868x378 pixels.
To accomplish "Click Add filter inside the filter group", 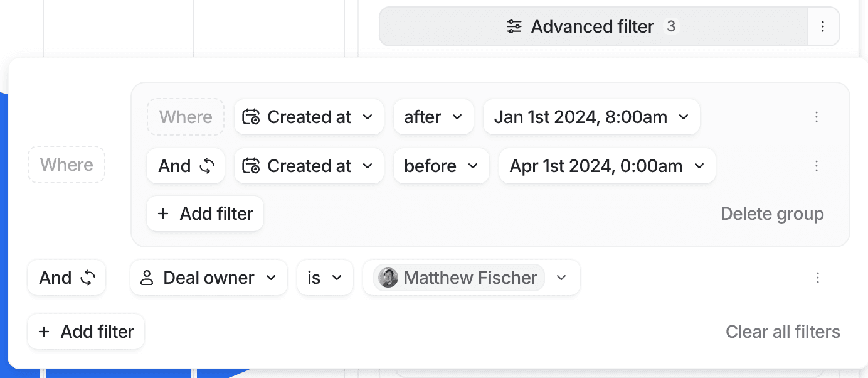I will 205,213.
